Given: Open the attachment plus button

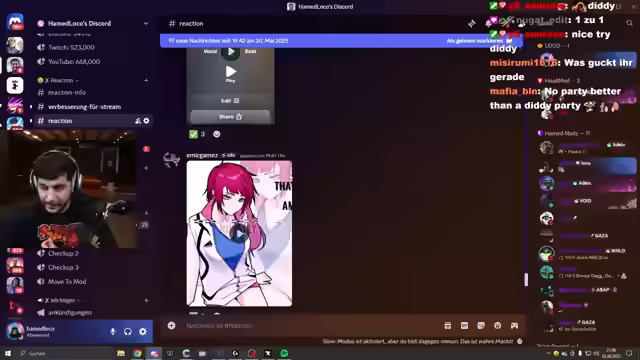Looking at the screenshot, I should coord(171,325).
